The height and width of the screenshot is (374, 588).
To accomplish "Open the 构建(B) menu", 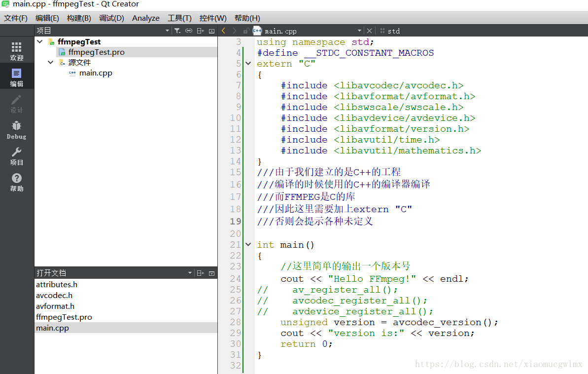I will [79, 18].
